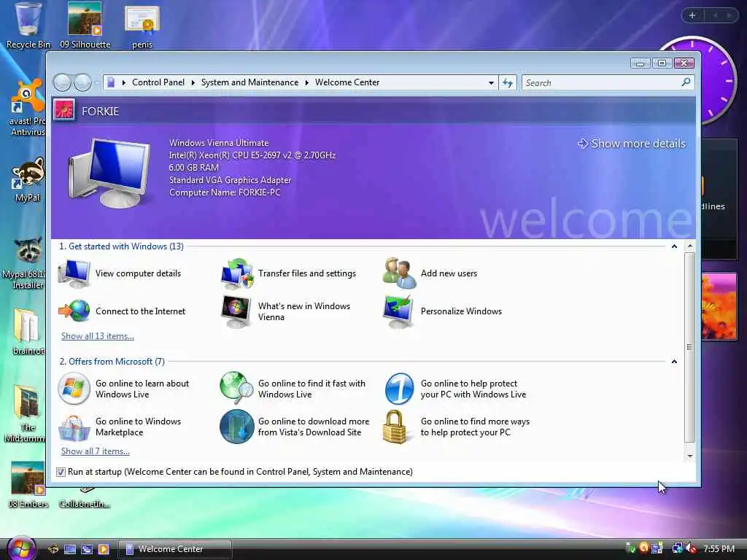Open Transfer files and settings icon
The height and width of the screenshot is (560, 747).
coord(237,273)
